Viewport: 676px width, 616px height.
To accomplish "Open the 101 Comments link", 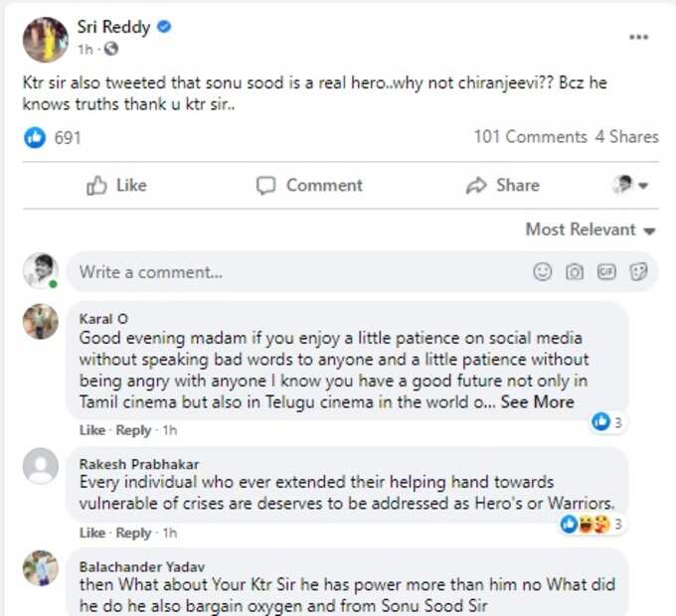I will tap(531, 137).
